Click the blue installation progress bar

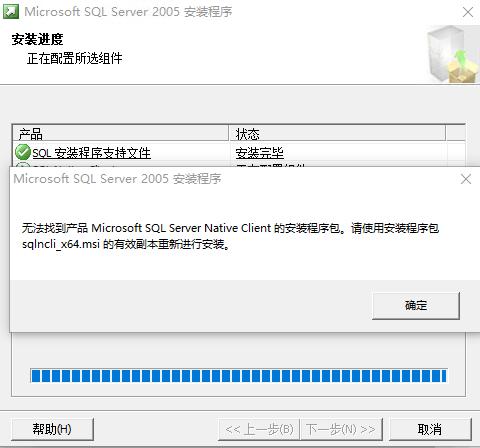point(239,376)
